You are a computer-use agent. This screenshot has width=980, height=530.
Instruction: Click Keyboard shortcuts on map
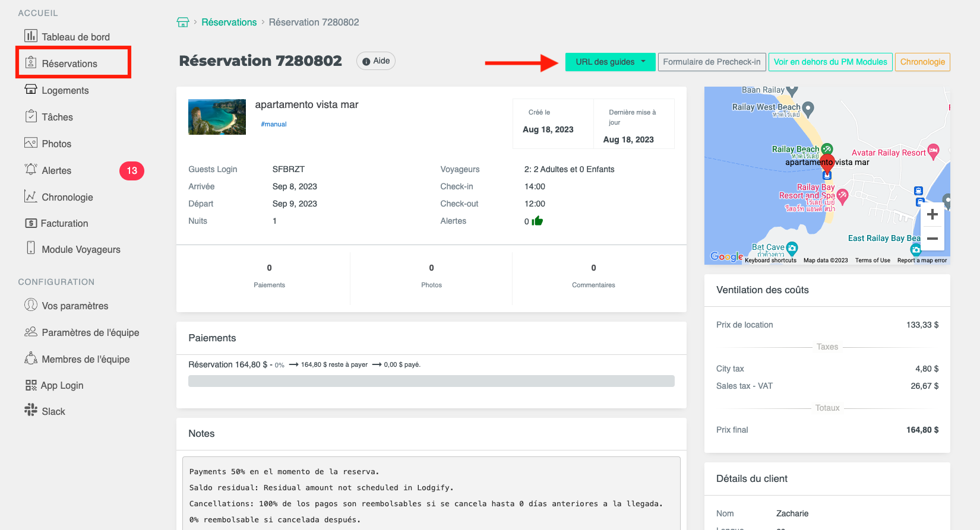point(770,260)
